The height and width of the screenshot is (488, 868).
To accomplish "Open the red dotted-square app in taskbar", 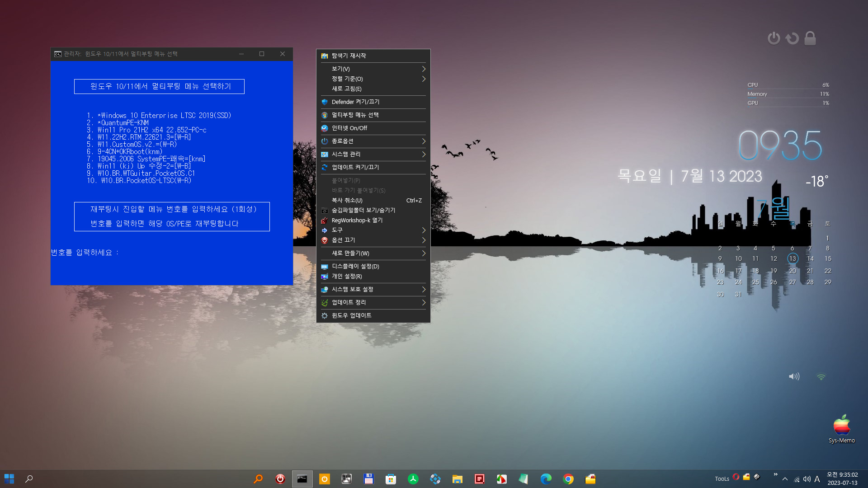I will [x=480, y=479].
